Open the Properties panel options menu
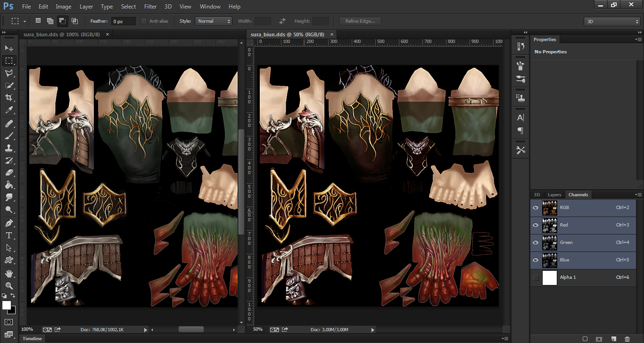Image resolution: width=644 pixels, height=343 pixels. (638, 40)
